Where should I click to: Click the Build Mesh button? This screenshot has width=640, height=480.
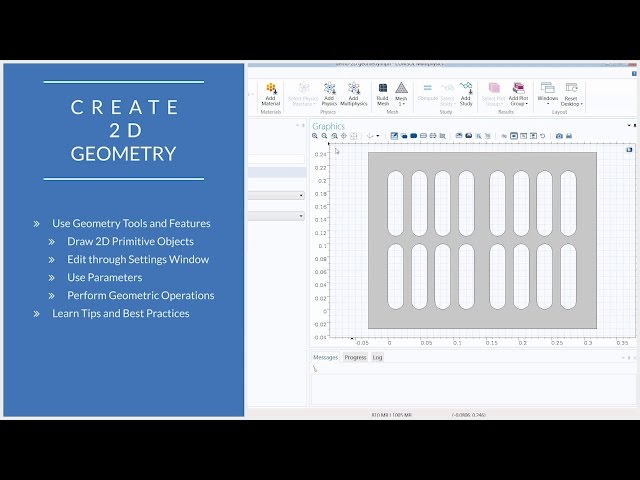coord(382,94)
